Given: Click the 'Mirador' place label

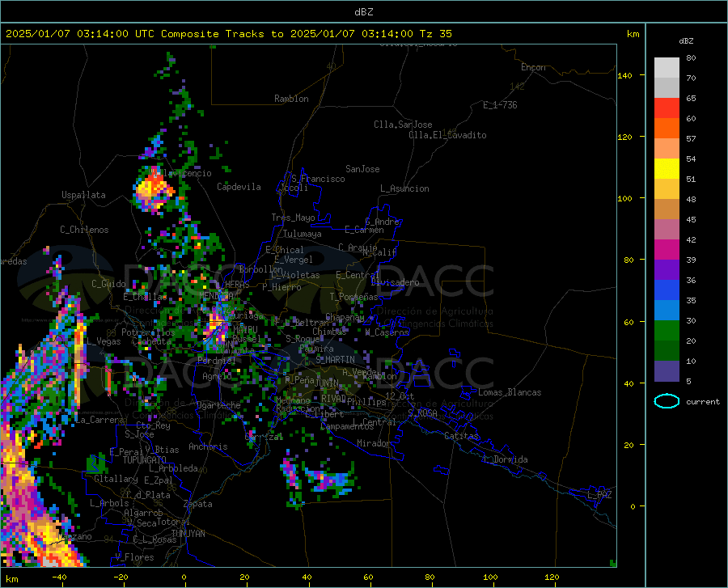Looking at the screenshot, I should tap(374, 443).
